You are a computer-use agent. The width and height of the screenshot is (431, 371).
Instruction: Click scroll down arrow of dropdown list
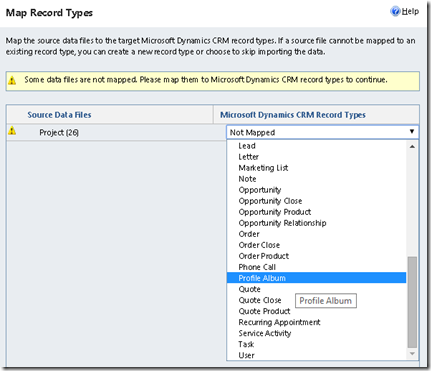coord(412,354)
